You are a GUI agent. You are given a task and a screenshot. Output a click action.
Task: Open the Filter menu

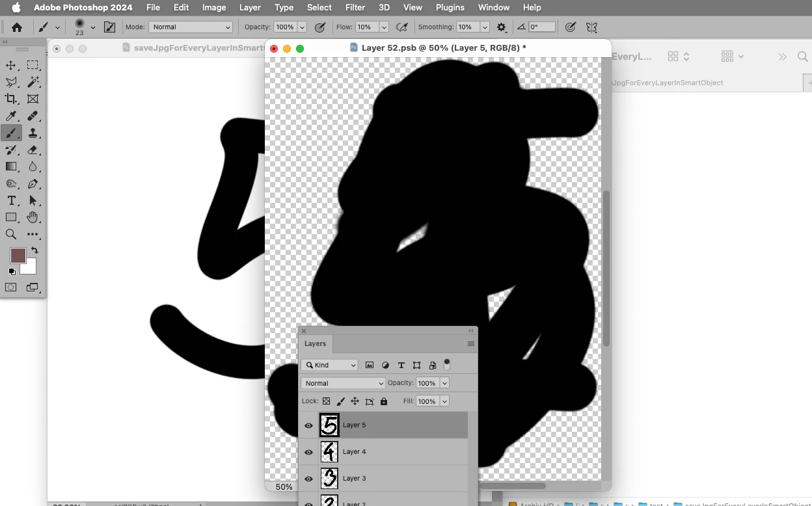(x=355, y=8)
